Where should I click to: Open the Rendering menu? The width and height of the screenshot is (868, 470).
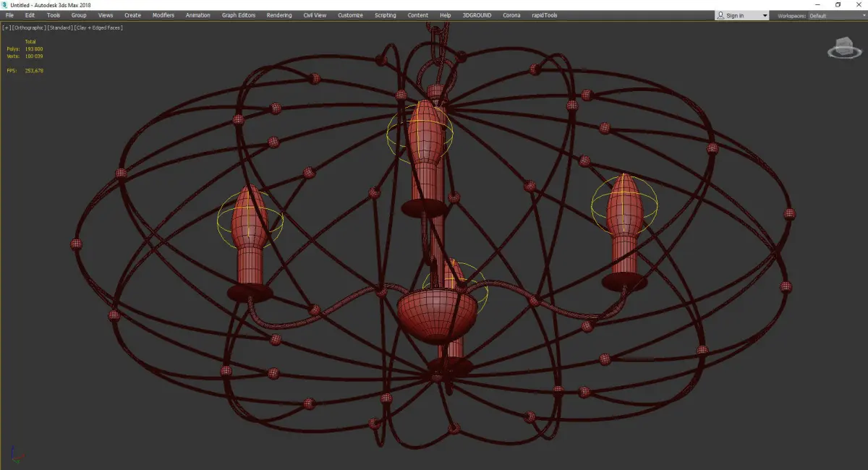279,15
